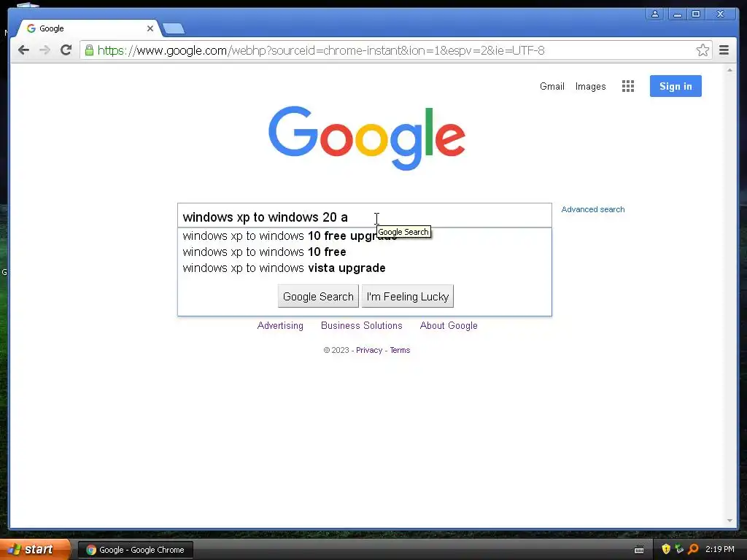The height and width of the screenshot is (560, 747).
Task: Open the About Google link
Action: coord(449,326)
